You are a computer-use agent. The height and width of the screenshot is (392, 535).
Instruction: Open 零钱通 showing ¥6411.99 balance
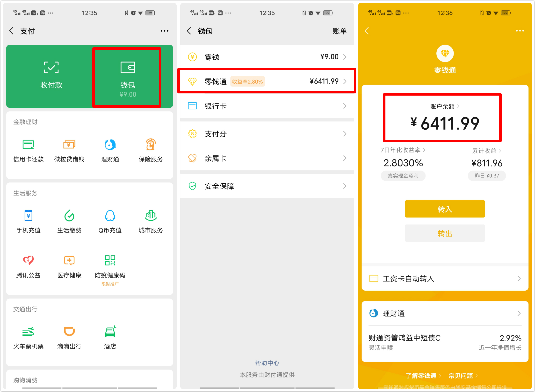point(267,81)
